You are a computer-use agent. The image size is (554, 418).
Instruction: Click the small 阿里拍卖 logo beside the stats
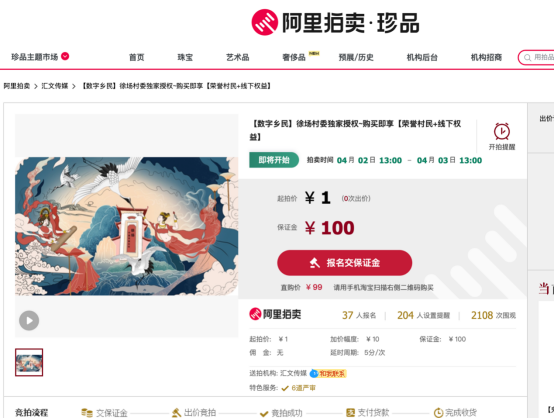275,314
